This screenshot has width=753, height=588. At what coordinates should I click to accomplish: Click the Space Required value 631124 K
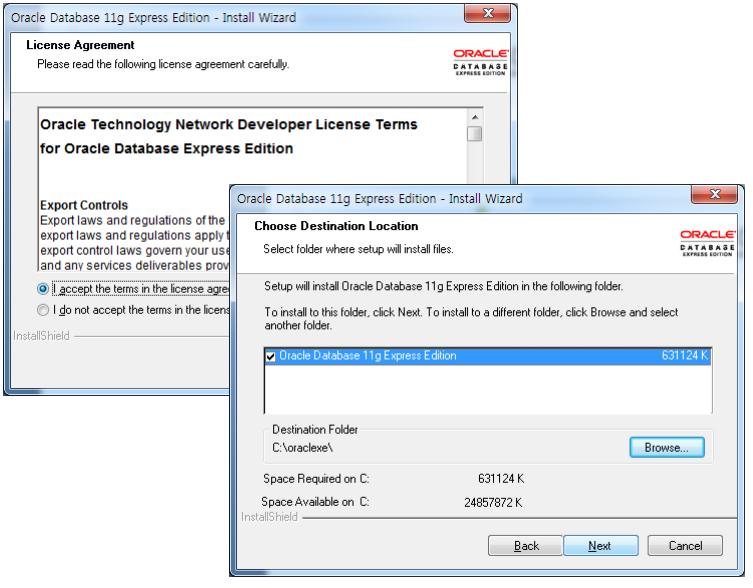pos(501,479)
